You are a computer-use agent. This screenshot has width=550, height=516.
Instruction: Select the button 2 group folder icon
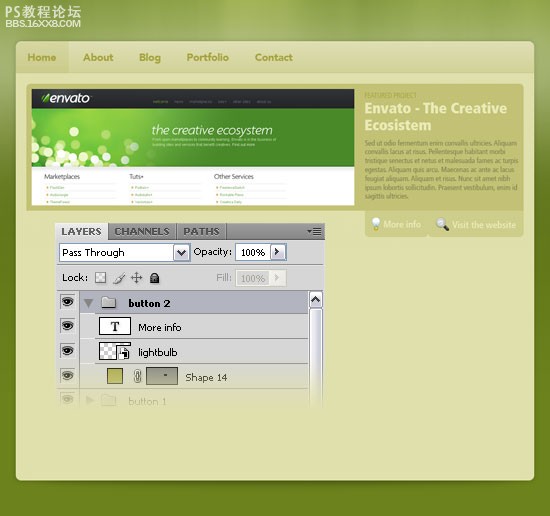click(109, 302)
